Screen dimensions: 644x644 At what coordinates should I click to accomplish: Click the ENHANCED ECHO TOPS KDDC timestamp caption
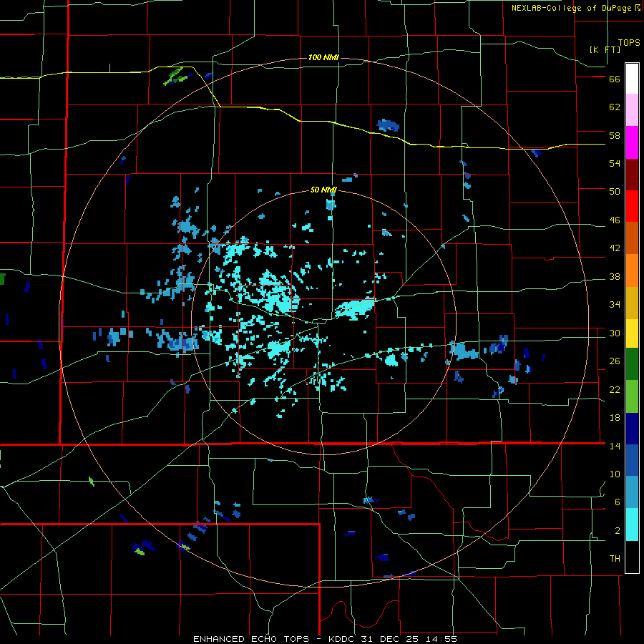click(x=325, y=639)
